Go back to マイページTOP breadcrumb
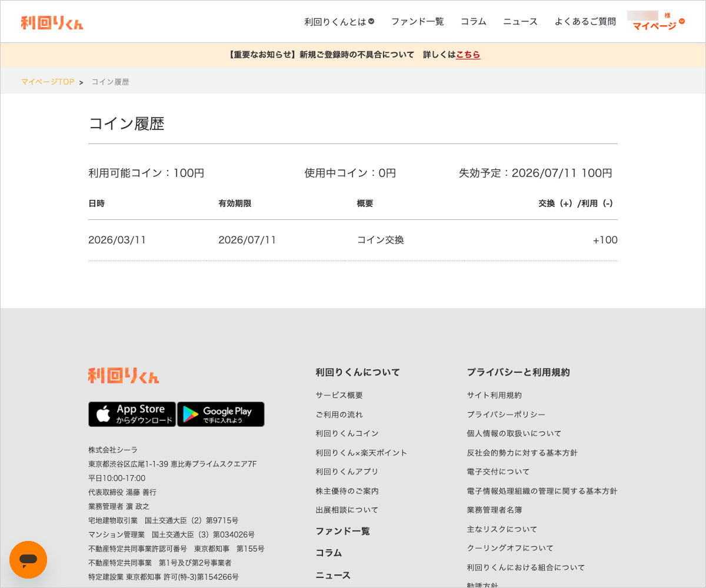Image resolution: width=706 pixels, height=588 pixels. coord(48,82)
